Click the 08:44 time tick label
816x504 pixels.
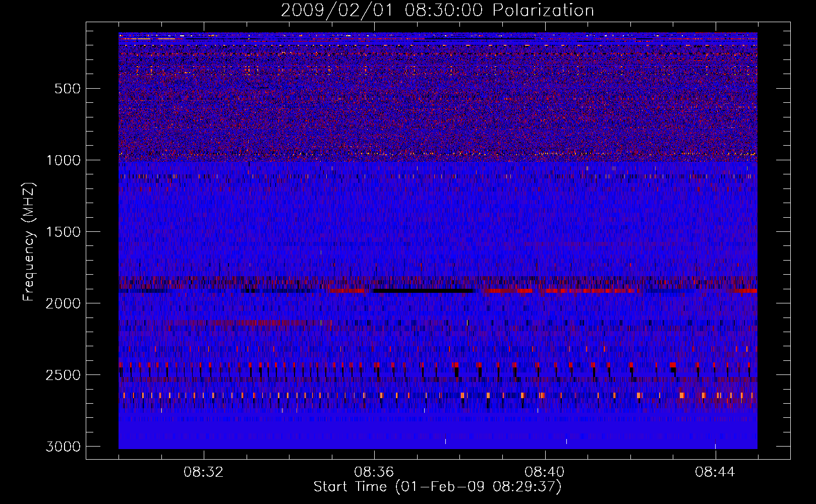[x=715, y=472]
